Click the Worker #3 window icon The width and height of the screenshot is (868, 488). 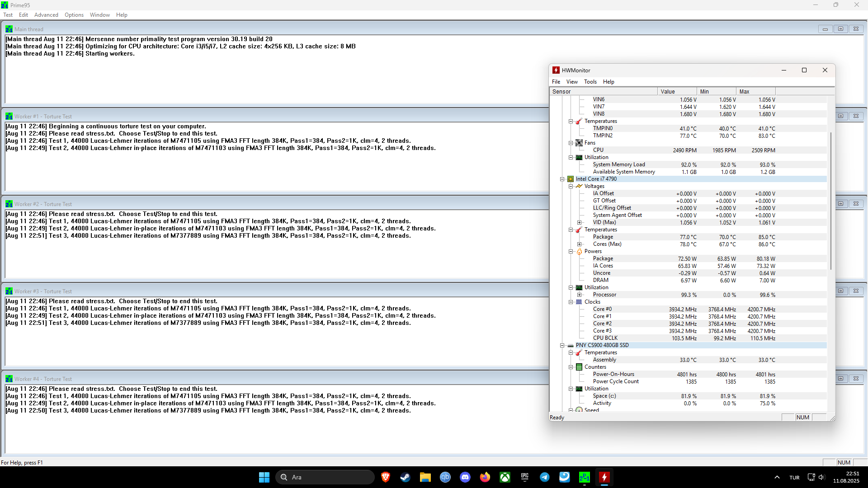click(9, 291)
